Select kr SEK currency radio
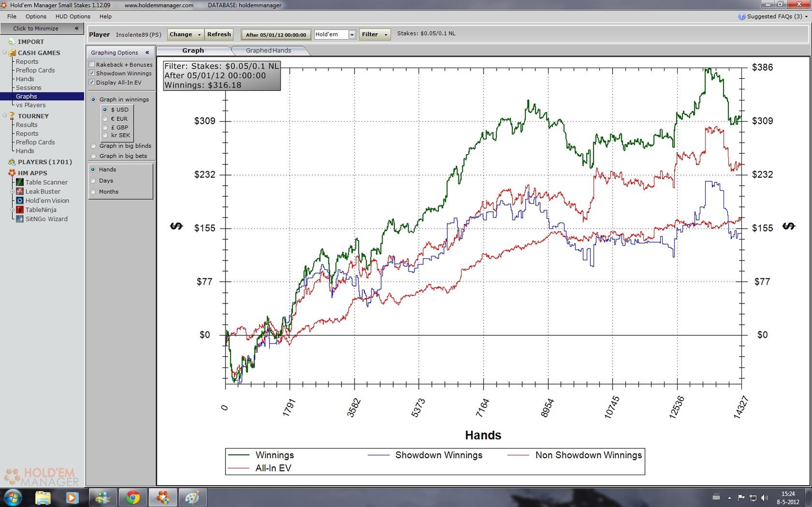Viewport: 812px width, 507px height. pos(105,135)
